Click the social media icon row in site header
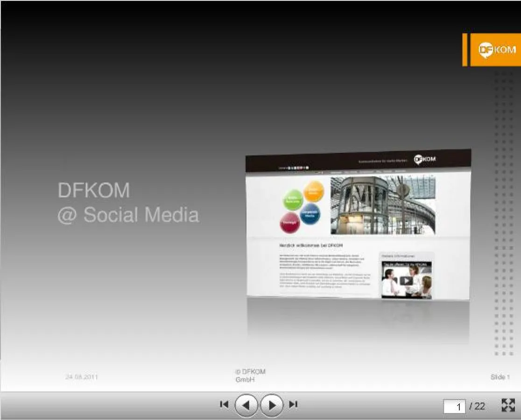 click(297, 167)
